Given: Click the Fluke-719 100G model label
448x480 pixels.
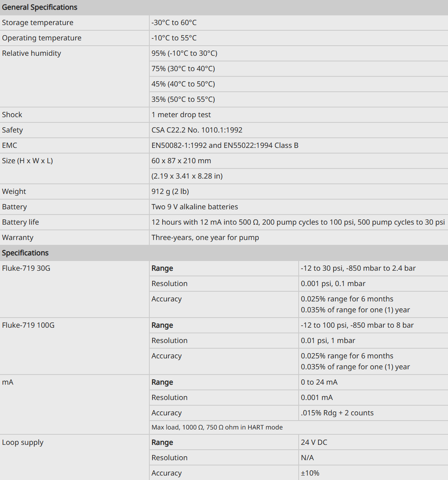Looking at the screenshot, I should [x=28, y=325].
